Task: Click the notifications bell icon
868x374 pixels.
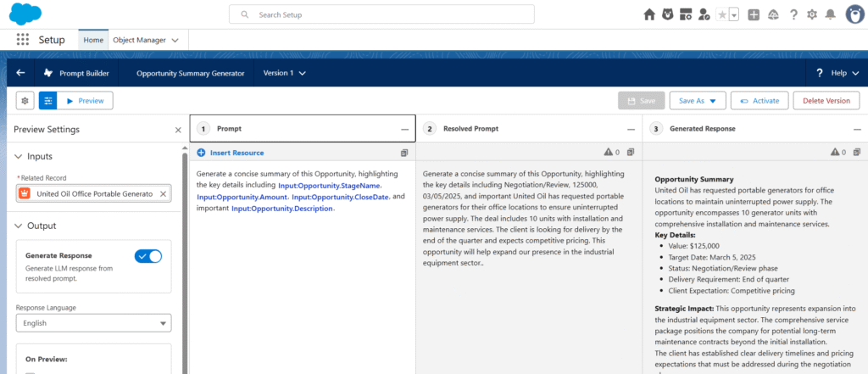Action: coord(830,14)
